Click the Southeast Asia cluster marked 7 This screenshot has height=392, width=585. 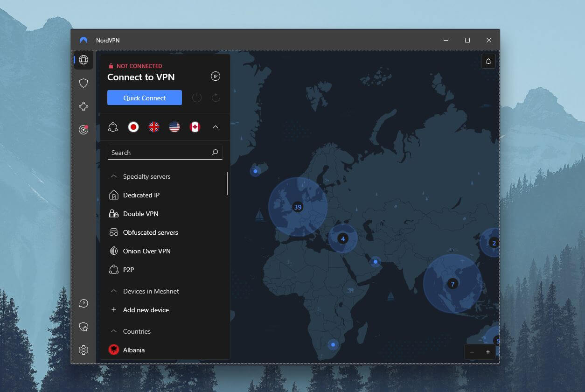click(452, 284)
